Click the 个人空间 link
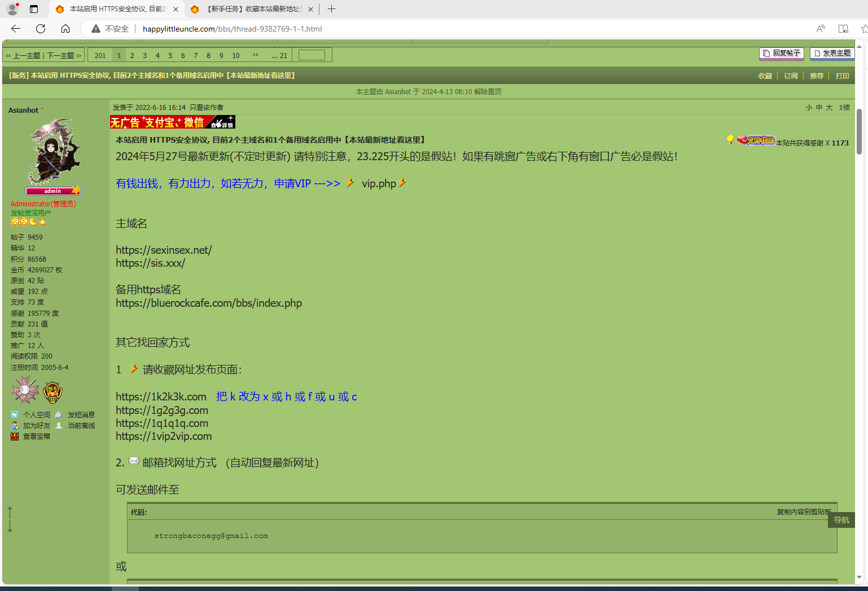The image size is (868, 591). pyautogui.click(x=37, y=414)
